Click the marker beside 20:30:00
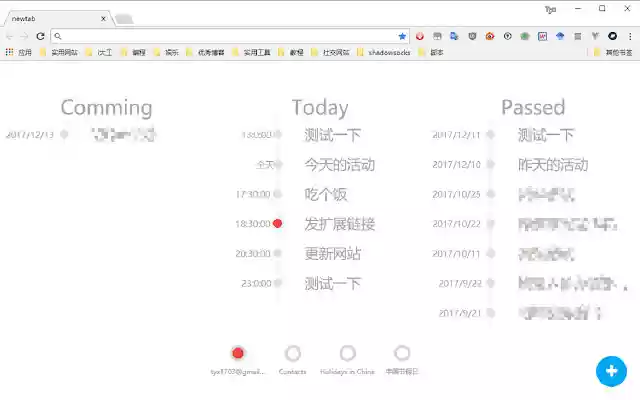 pyautogui.click(x=278, y=253)
